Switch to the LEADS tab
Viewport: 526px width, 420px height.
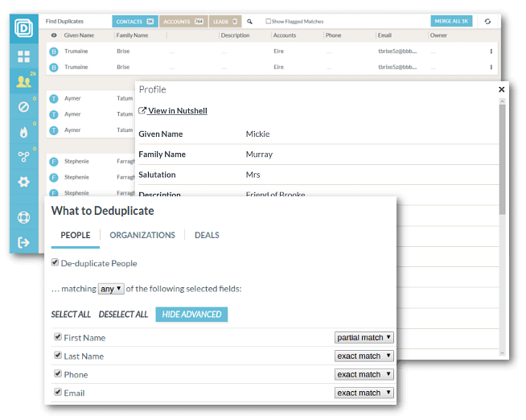tap(225, 22)
